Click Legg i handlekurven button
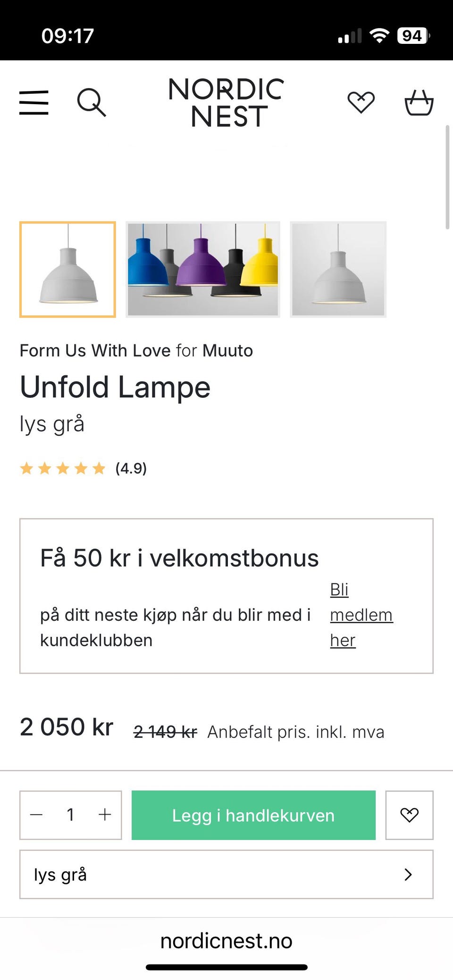453x980 pixels. click(x=253, y=815)
